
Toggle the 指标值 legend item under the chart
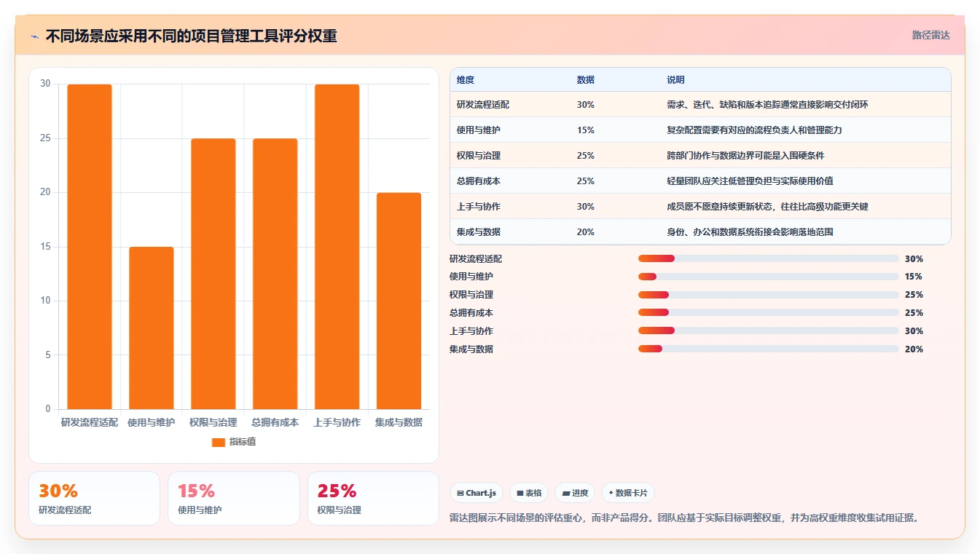[234, 442]
